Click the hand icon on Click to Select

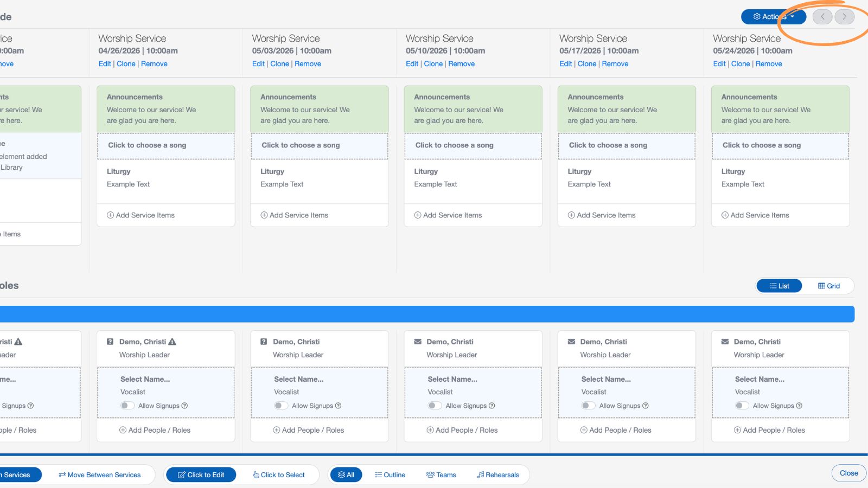[255, 474]
